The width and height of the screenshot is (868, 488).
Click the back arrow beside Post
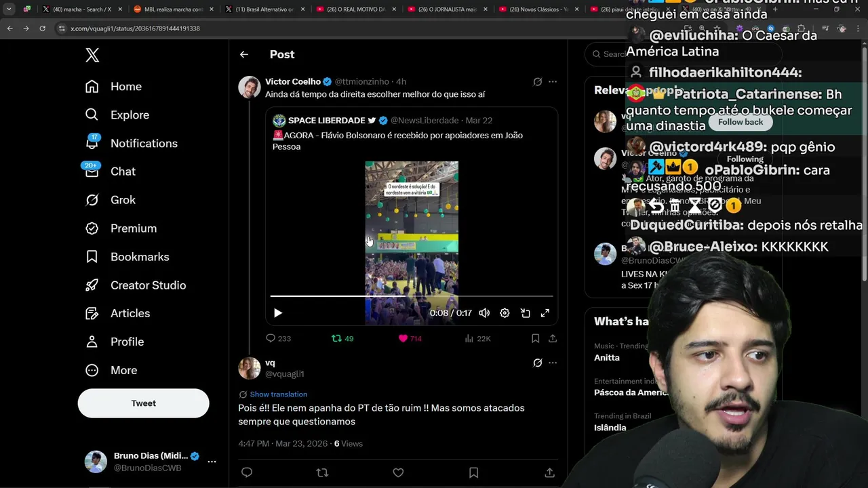click(244, 54)
